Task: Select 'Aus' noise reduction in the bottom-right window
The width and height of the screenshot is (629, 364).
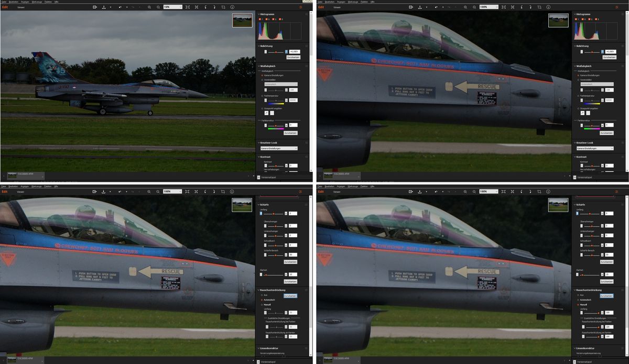Action: 577,295
